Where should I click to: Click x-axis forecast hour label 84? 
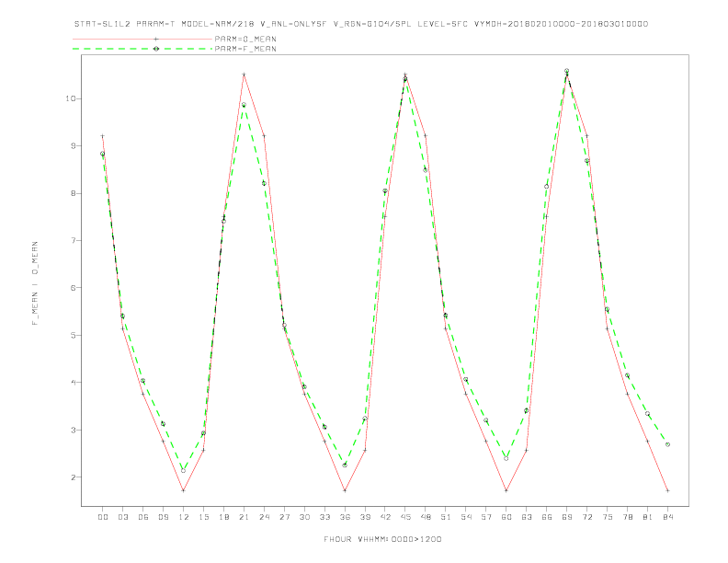[x=667, y=517]
